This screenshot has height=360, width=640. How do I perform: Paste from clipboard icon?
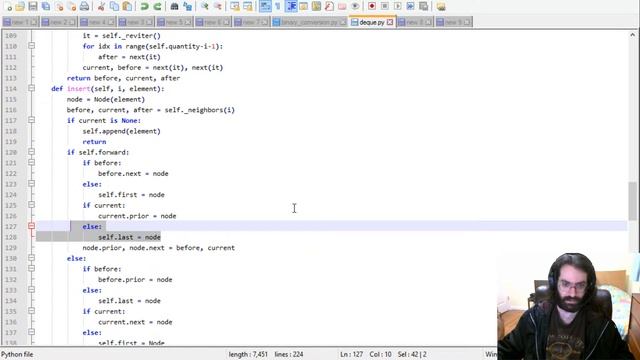click(x=127, y=6)
